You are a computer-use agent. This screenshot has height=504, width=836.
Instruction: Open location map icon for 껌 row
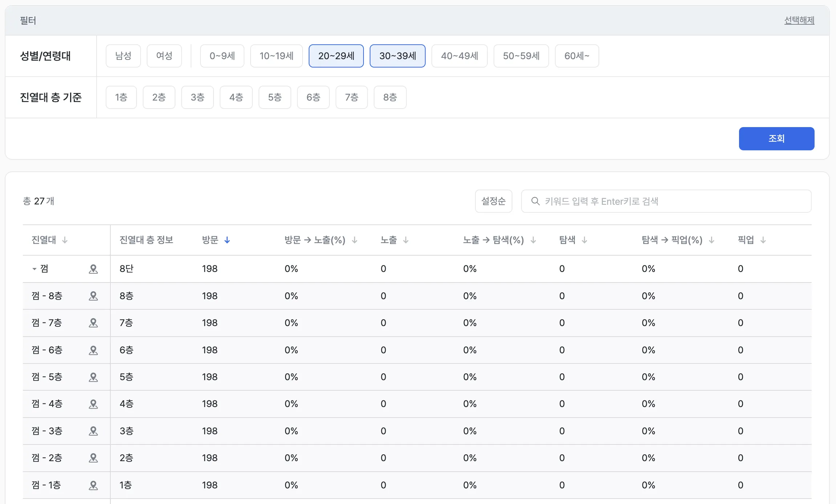pyautogui.click(x=93, y=269)
